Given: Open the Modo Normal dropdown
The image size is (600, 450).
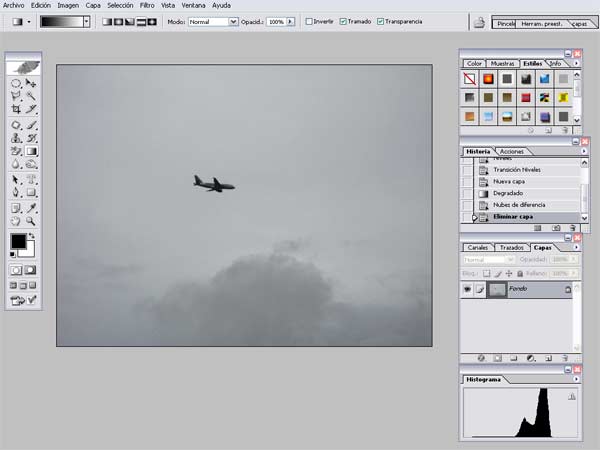Looking at the screenshot, I should tap(213, 22).
